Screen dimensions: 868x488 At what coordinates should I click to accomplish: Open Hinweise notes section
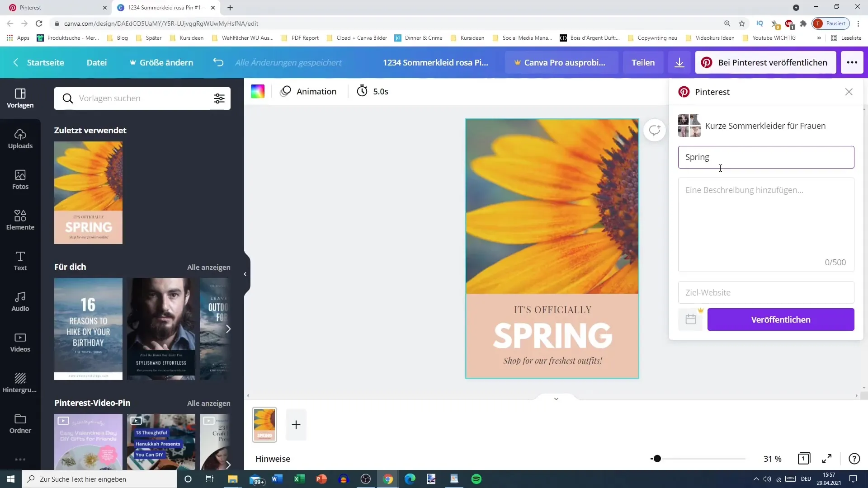click(x=273, y=459)
